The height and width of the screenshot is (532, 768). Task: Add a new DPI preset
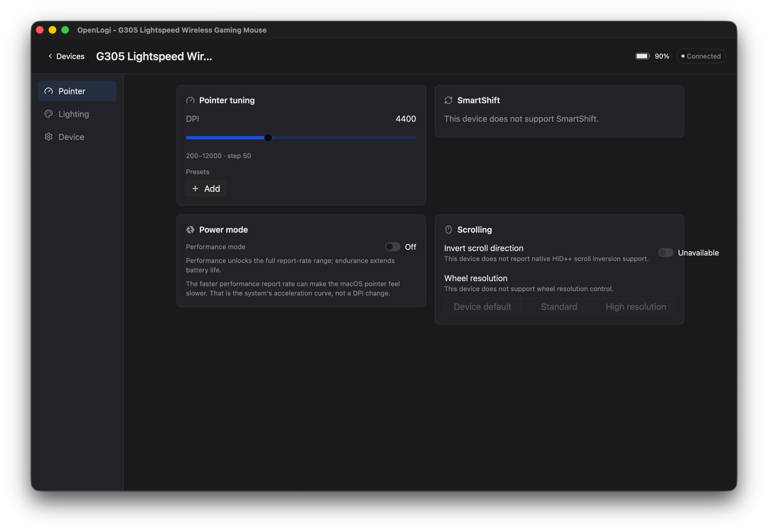click(x=206, y=189)
